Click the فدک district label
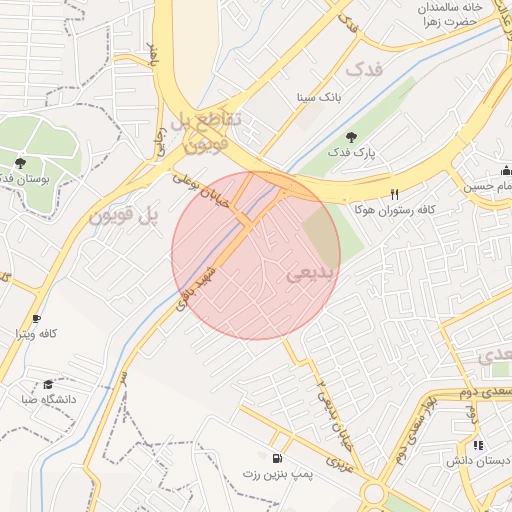512x512 pixels. [x=364, y=69]
